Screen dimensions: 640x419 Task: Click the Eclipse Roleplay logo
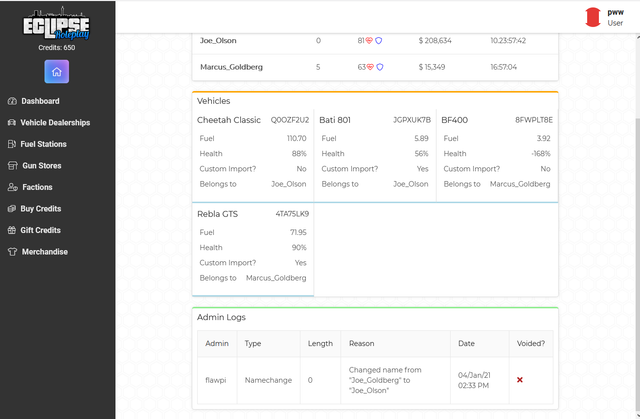(x=56, y=24)
